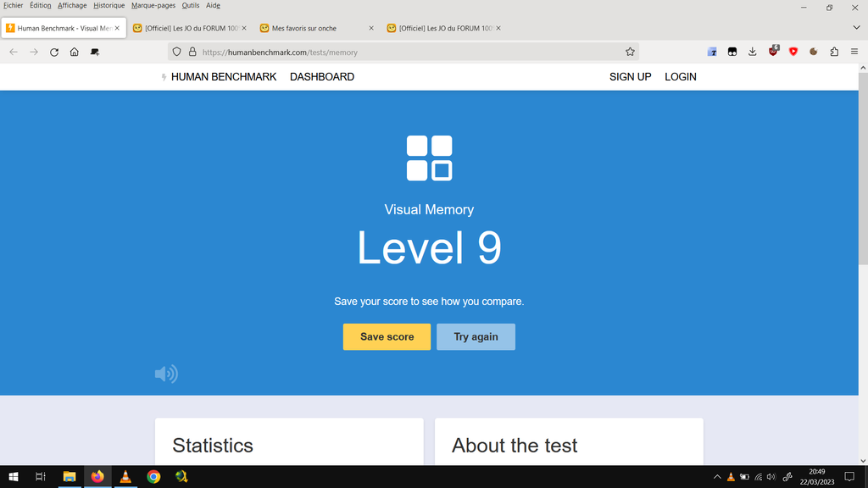868x488 pixels.
Task: Open the SIGN UP page
Action: (x=630, y=77)
